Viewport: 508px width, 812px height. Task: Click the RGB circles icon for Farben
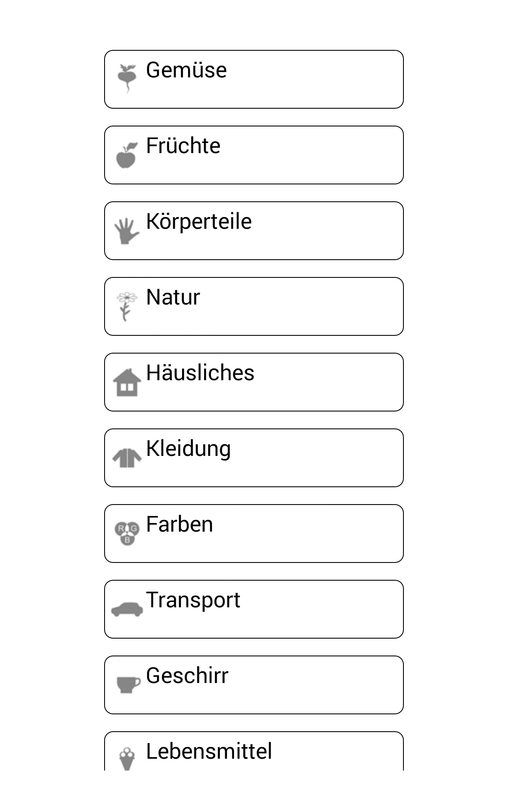point(127,533)
